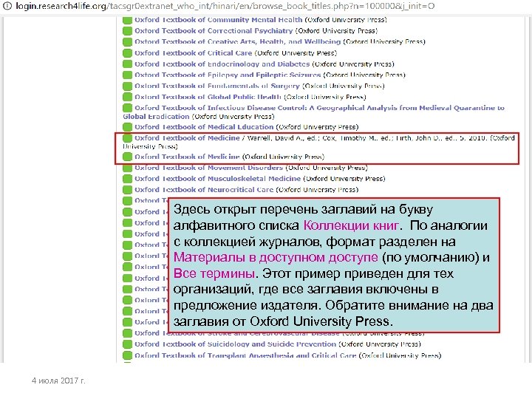Click green access icon beside Transplant Anaesthesia

127,355
